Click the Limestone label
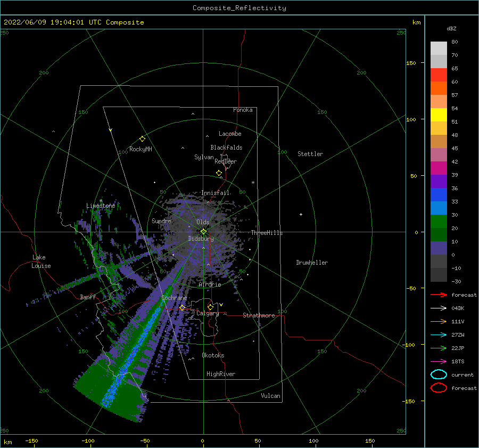 tap(101, 206)
